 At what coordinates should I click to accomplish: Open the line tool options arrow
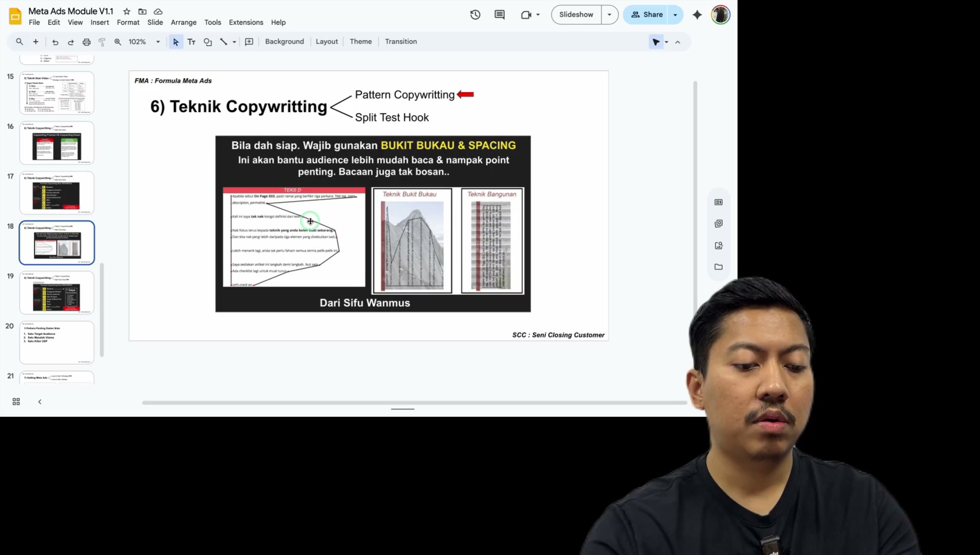tap(234, 42)
